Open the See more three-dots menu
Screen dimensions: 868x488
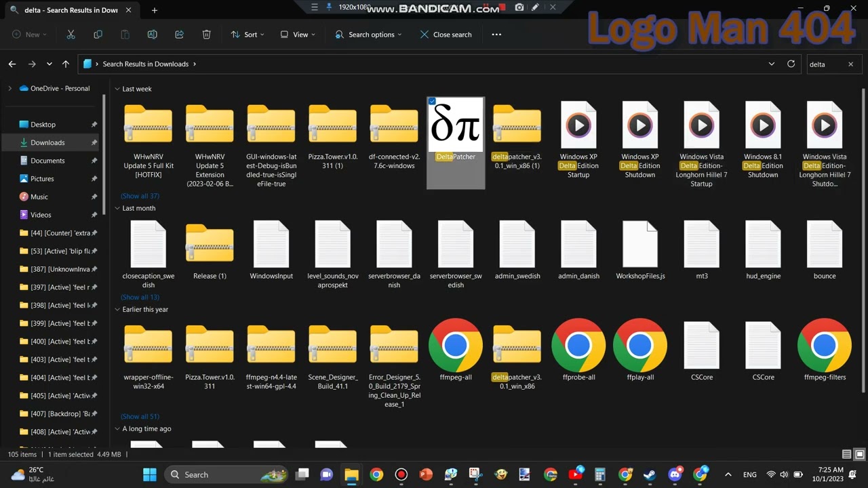[496, 35]
